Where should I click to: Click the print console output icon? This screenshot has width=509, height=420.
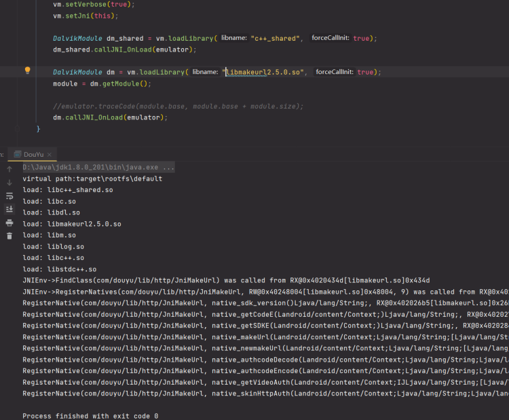[10, 223]
